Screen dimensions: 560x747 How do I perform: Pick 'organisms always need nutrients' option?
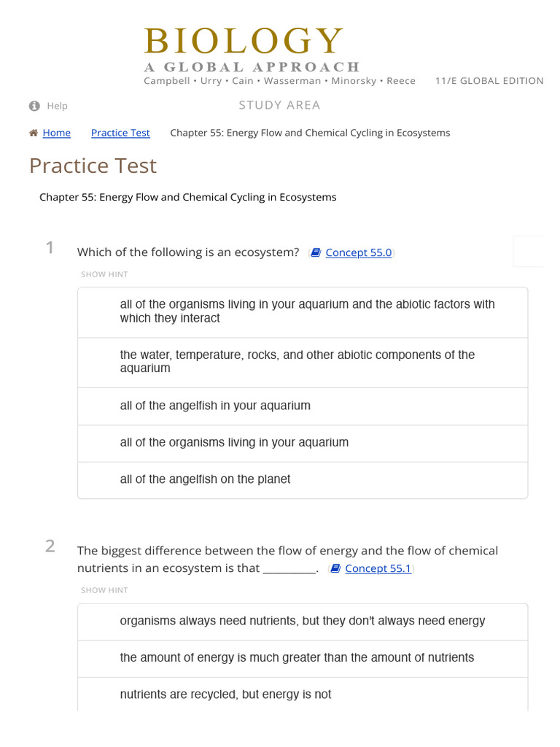[x=303, y=621]
